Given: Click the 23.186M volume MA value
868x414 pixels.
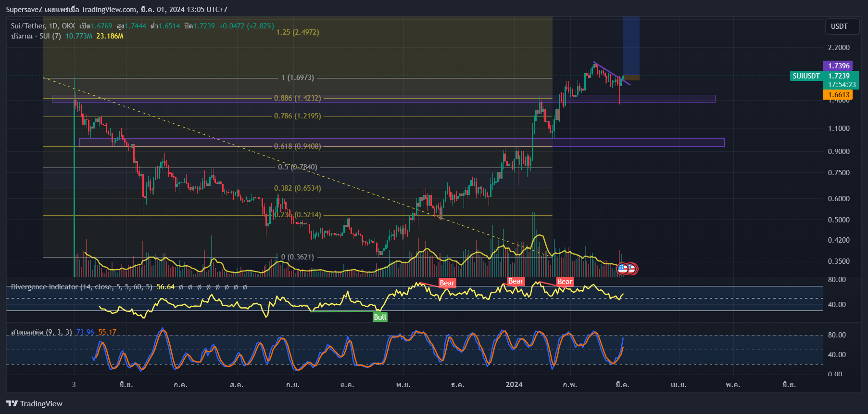Looking at the screenshot, I should tap(110, 36).
